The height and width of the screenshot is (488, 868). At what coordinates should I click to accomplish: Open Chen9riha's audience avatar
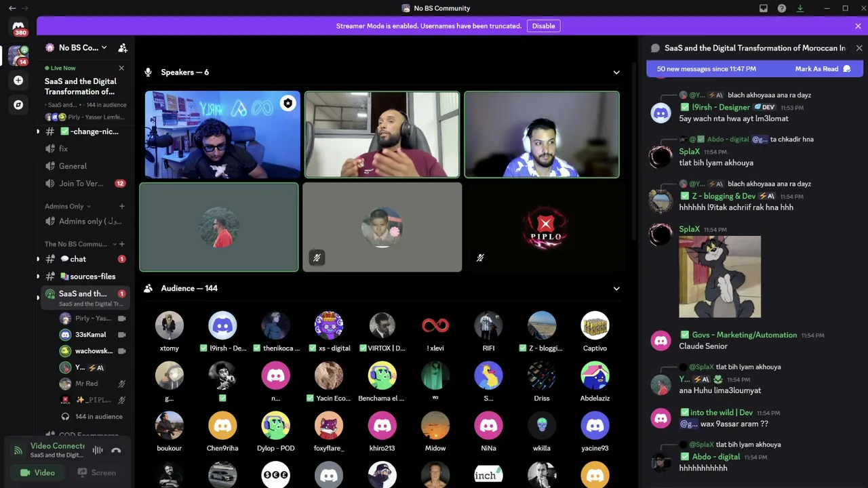pos(222,426)
